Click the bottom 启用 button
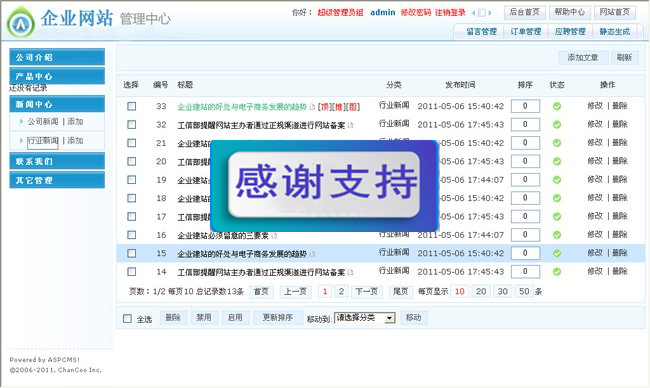 pyautogui.click(x=235, y=318)
